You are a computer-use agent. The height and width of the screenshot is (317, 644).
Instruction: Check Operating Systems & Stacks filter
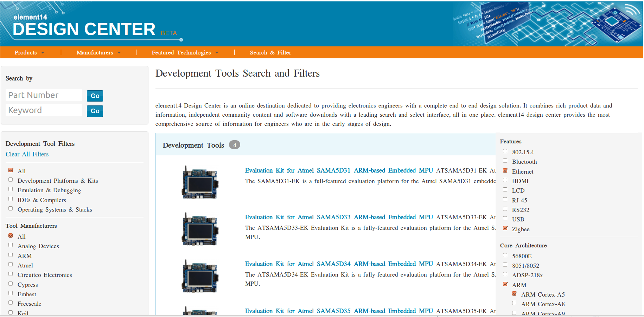(11, 209)
